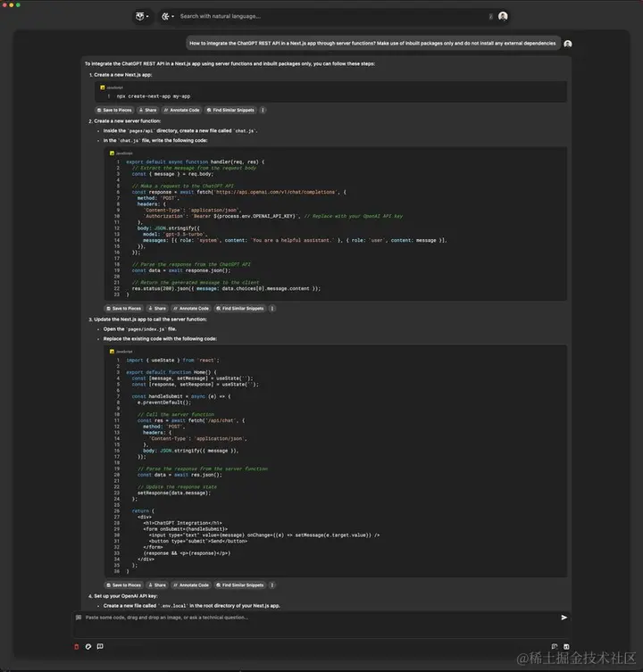Image resolution: width=643 pixels, height=672 pixels.
Task: Click the last icon at bottom right
Action: pos(566,646)
